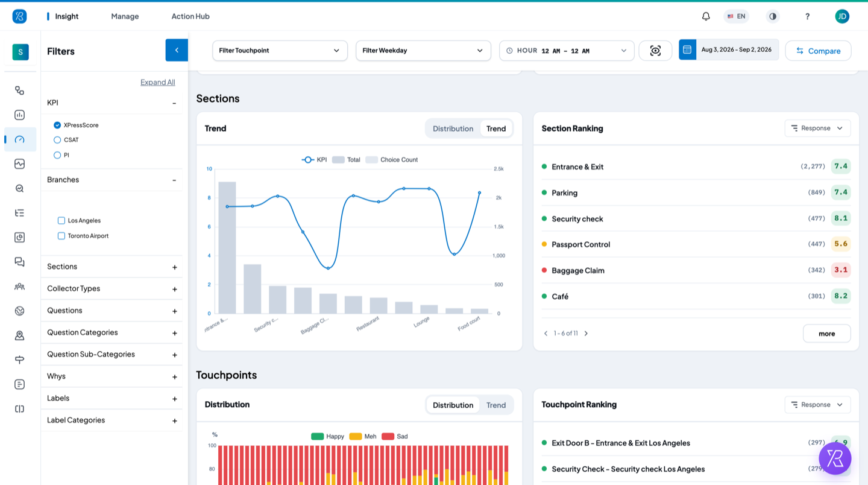Open the pie chart report icon in sidebar
Screen dimensions: 868x485
[x=19, y=237]
